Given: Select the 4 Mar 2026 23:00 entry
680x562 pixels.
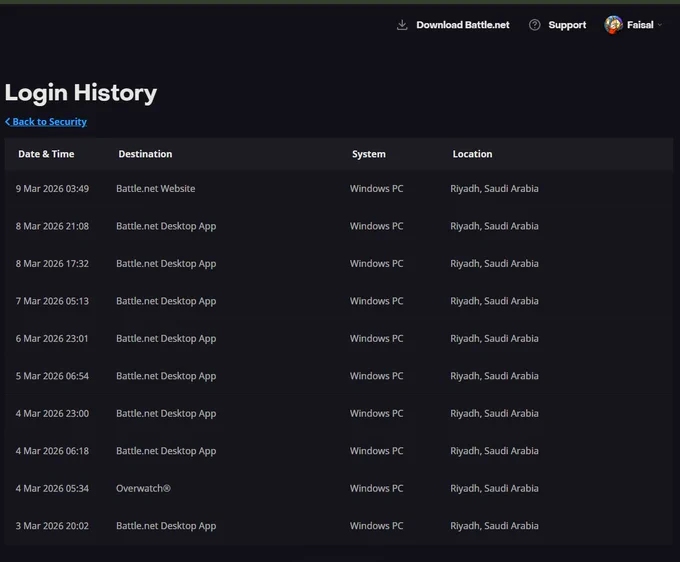Looking at the screenshot, I should point(339,414).
